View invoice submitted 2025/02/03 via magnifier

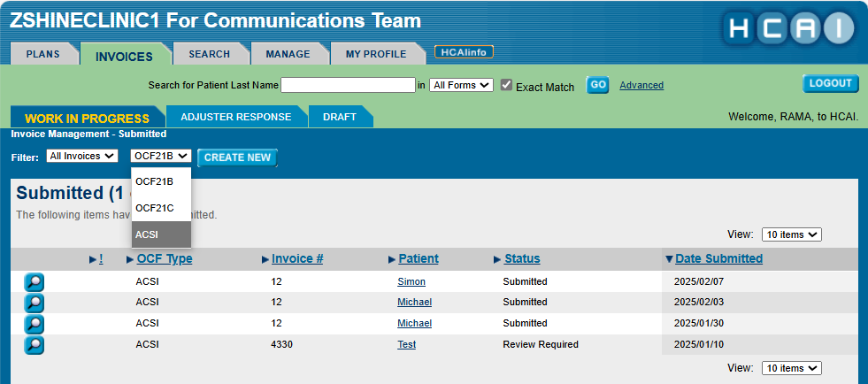tap(34, 303)
